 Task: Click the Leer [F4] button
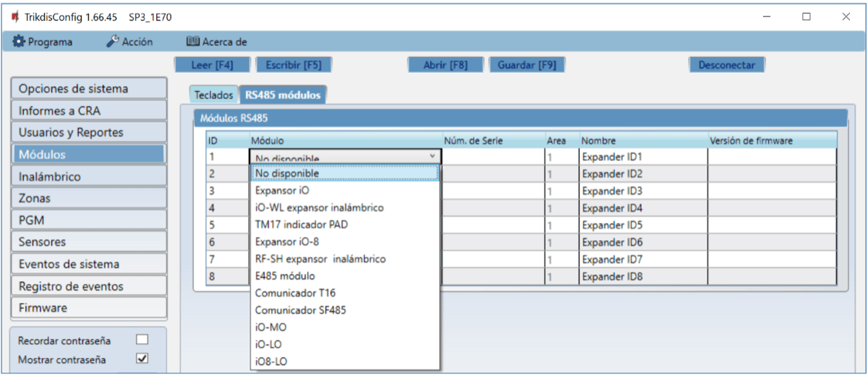coord(212,65)
